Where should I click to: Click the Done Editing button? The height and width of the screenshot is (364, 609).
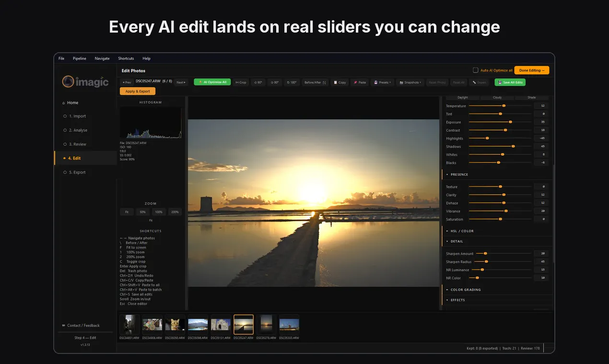click(x=532, y=70)
